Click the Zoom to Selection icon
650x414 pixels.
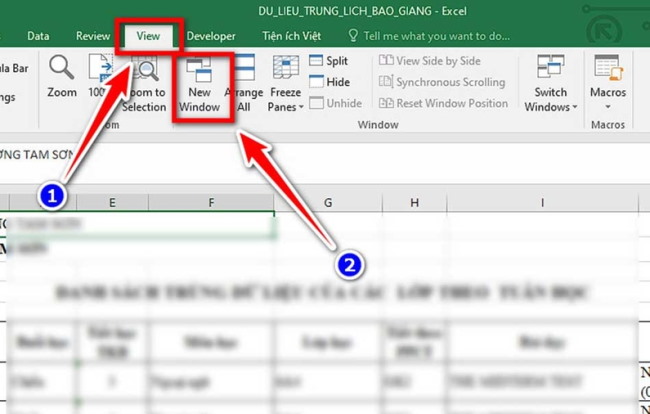point(146,72)
